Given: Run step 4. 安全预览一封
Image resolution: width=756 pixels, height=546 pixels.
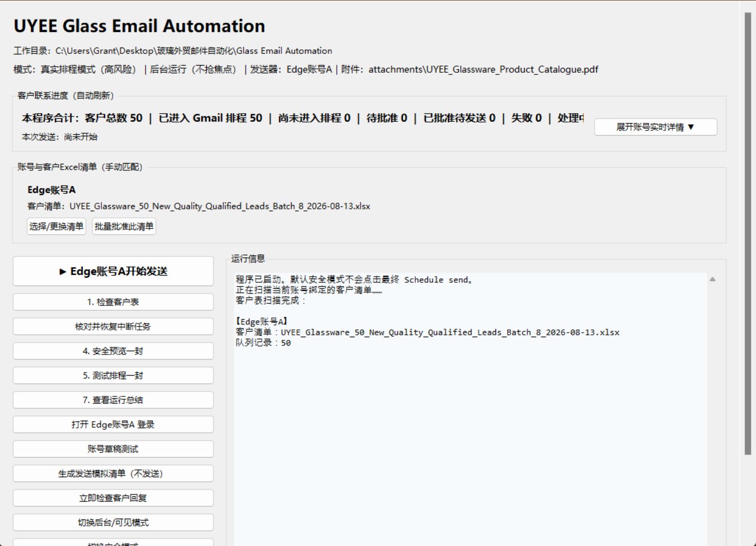Looking at the screenshot, I should tap(113, 351).
